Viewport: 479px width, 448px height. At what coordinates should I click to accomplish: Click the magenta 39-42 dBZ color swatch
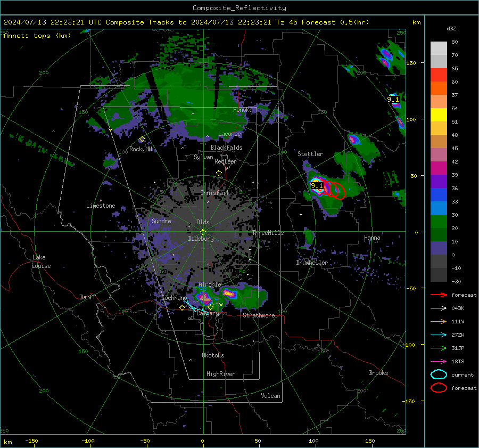tap(439, 168)
